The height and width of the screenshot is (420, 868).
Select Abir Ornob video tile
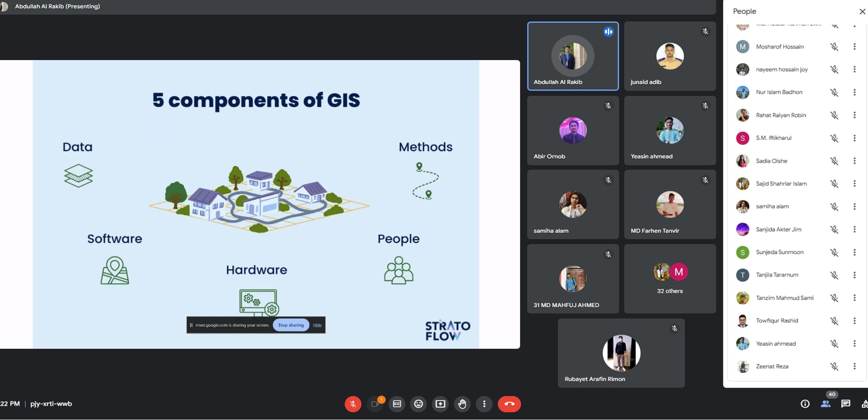(x=573, y=131)
